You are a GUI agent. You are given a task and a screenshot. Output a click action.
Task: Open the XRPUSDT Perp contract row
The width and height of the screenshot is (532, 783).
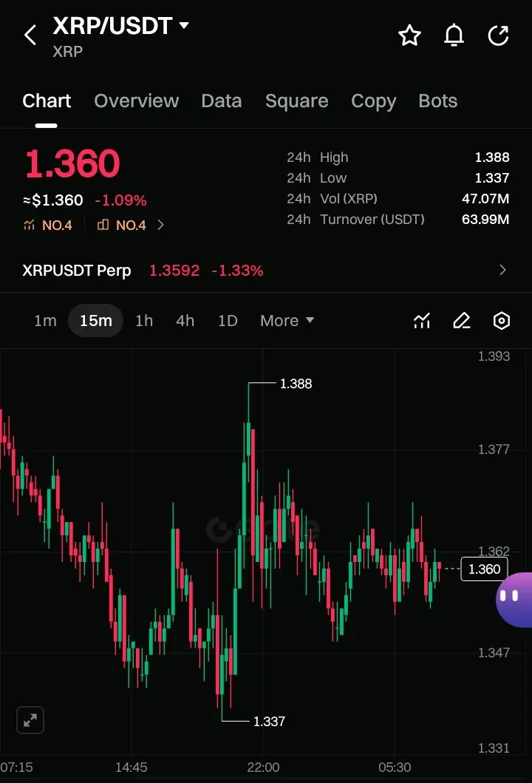tap(266, 270)
